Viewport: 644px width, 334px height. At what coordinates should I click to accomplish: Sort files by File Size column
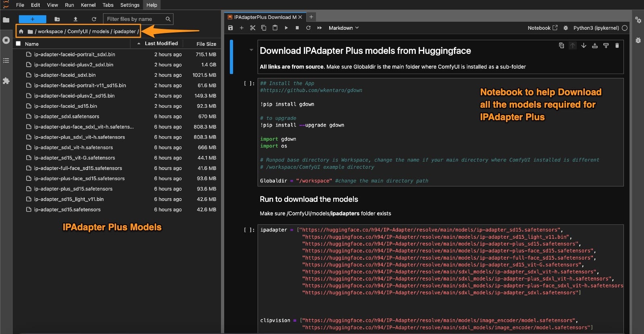coord(206,43)
